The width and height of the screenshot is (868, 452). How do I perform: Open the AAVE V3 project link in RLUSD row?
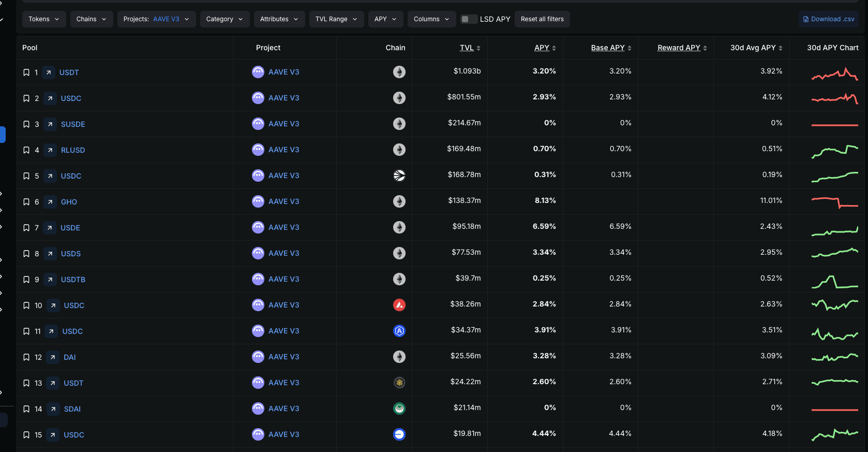click(284, 150)
